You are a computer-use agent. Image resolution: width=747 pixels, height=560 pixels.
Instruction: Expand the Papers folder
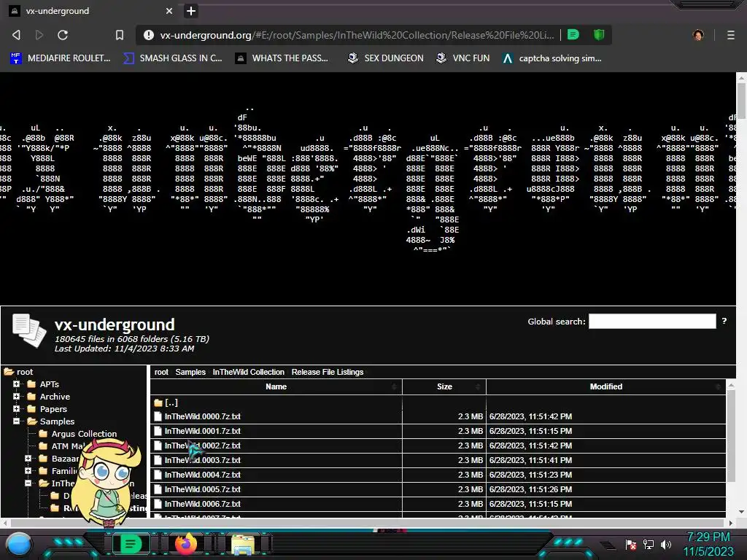16,408
